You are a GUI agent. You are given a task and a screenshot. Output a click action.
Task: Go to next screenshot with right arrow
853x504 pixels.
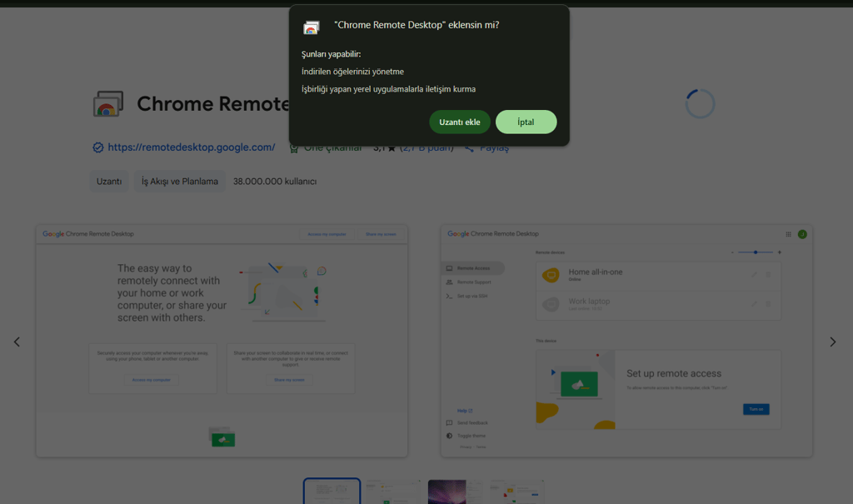click(x=832, y=342)
